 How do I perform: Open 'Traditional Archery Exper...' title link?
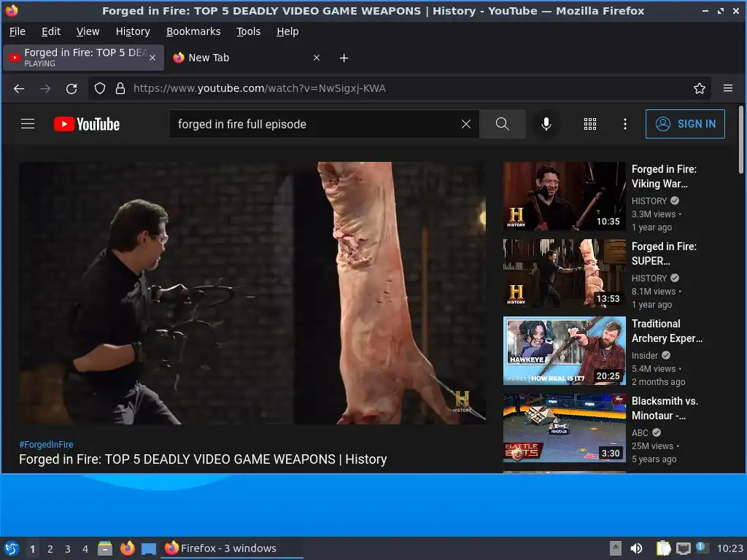click(x=667, y=331)
